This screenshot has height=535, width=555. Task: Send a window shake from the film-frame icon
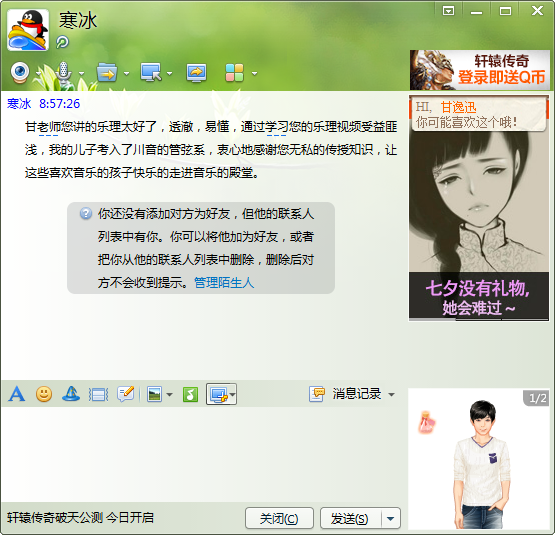(x=98, y=394)
